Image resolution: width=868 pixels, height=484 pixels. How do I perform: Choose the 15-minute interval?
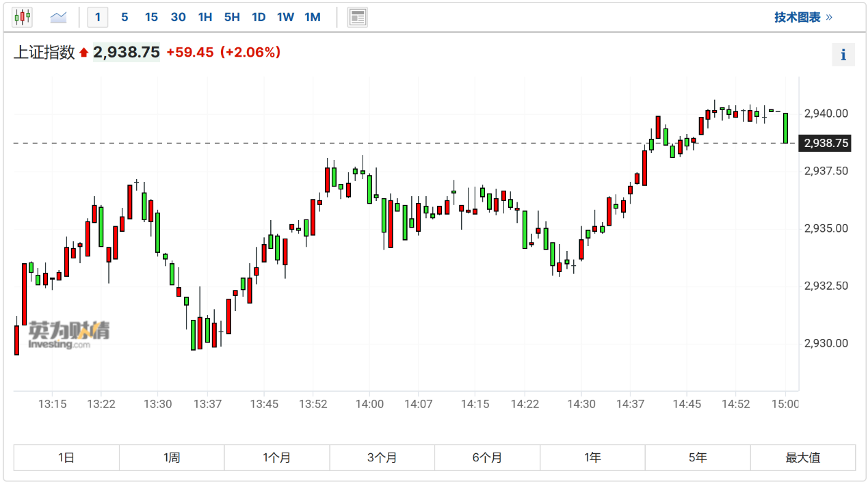(151, 17)
